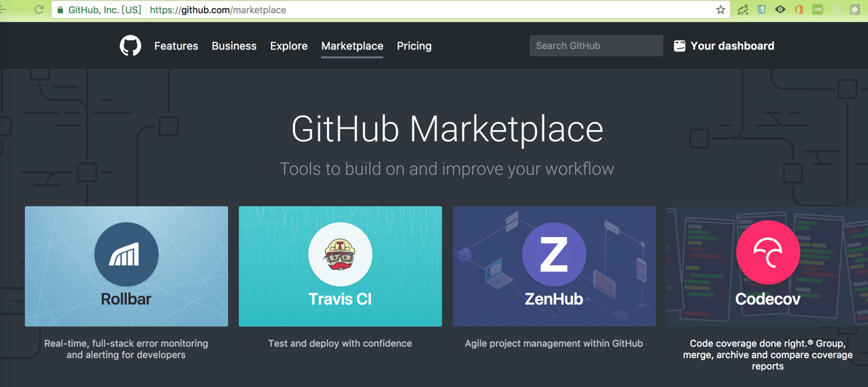Focus the Search GitHub field
Image resolution: width=868 pixels, height=387 pixels.
pyautogui.click(x=596, y=46)
